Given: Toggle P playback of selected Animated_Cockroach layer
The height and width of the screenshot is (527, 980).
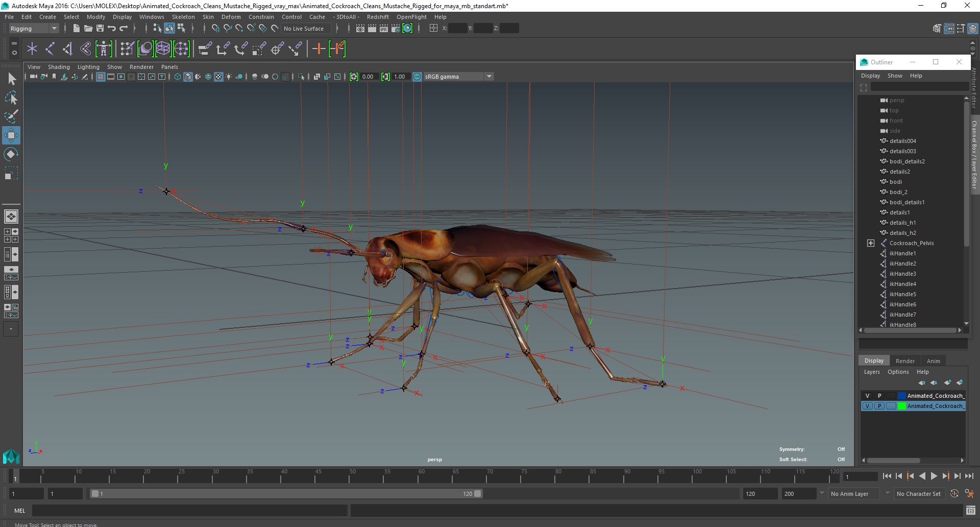Looking at the screenshot, I should (879, 406).
